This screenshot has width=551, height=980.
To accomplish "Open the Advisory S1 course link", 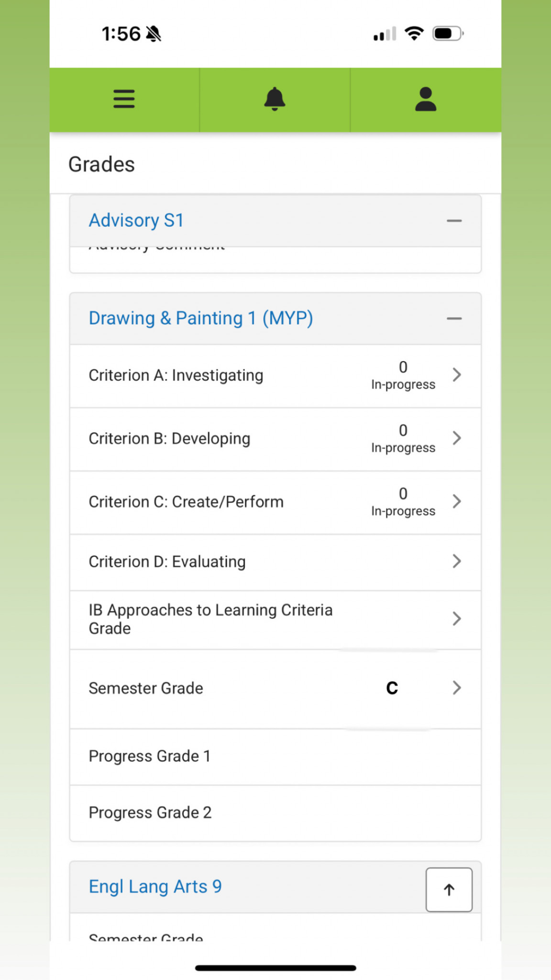I will tap(136, 221).
